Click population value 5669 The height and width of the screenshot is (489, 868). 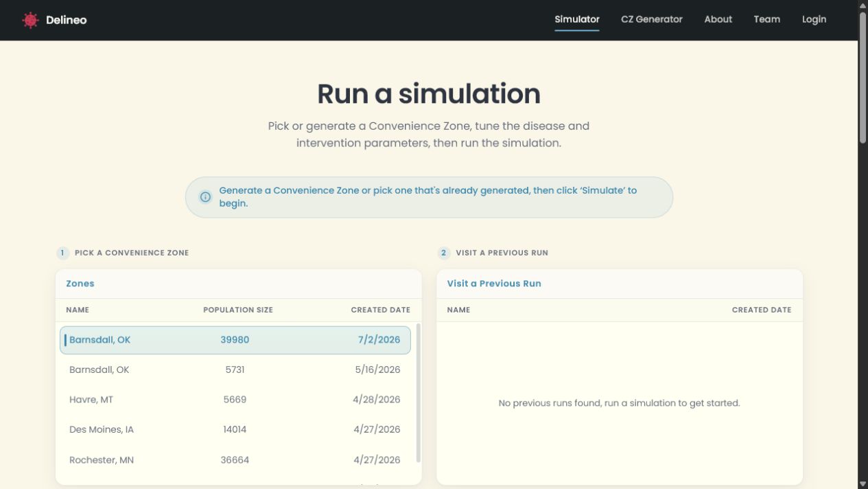235,400
